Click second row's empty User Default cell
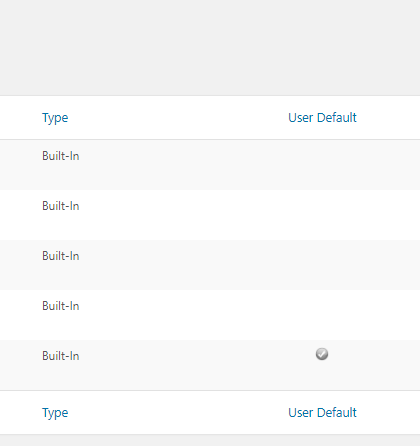 322,215
